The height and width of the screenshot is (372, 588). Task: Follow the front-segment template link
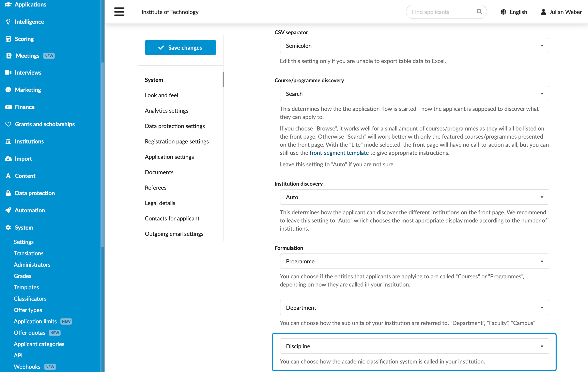coord(339,153)
